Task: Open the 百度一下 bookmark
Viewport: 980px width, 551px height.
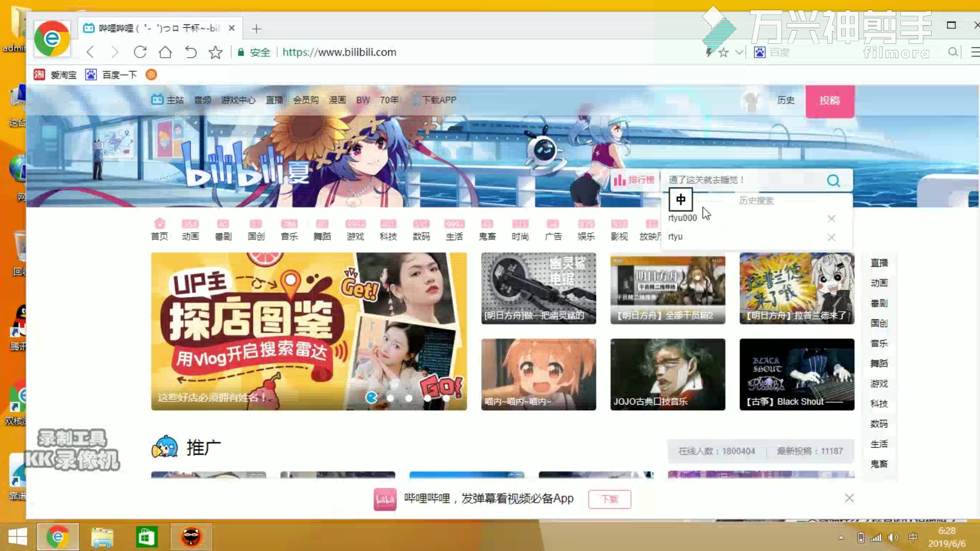Action: (111, 75)
